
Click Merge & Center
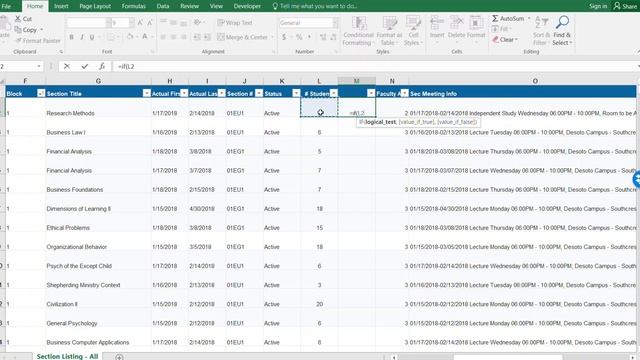[x=242, y=37]
